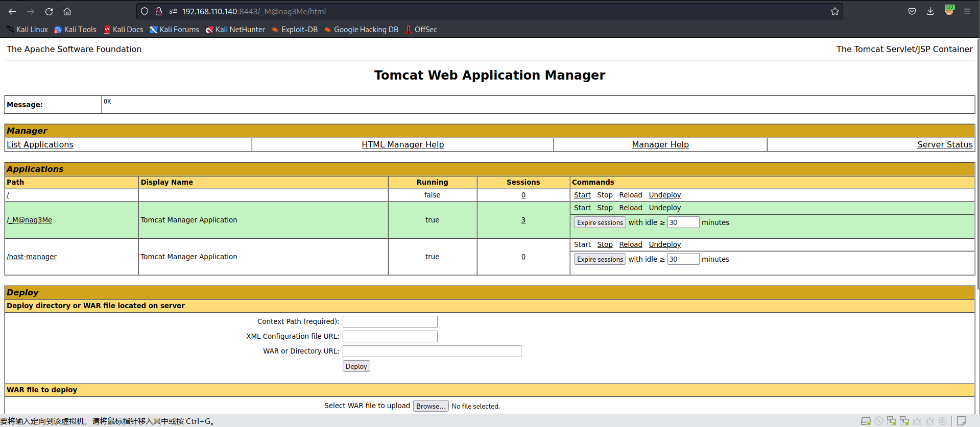This screenshot has width=980, height=427.
Task: Open the downloads panel
Action: pyautogui.click(x=930, y=11)
